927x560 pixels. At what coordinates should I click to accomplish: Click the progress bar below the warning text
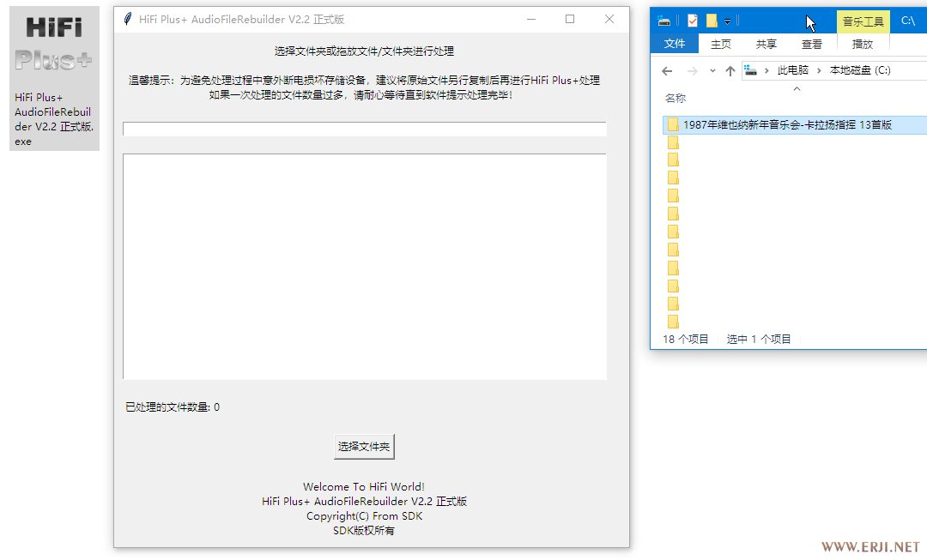364,129
